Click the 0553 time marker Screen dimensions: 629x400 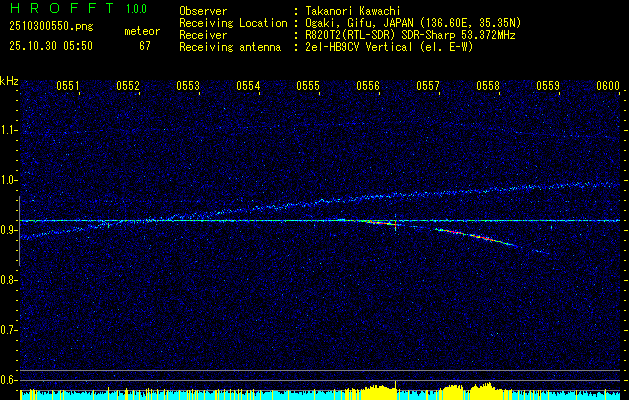[x=188, y=86]
